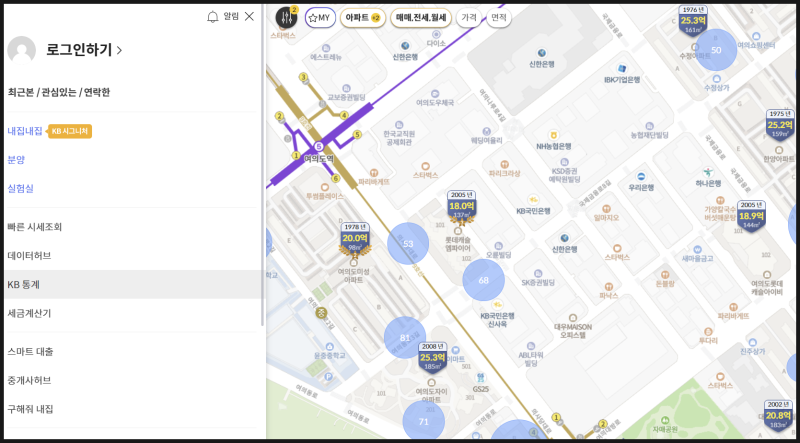Click the cluster bubble labeled 50
The image size is (800, 443).
pyautogui.click(x=716, y=50)
